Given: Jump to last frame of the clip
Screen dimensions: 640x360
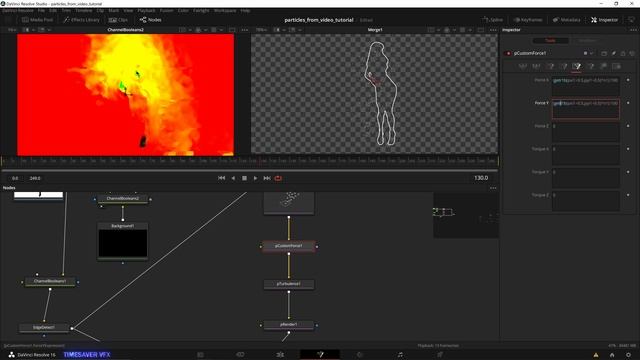Looking at the screenshot, I should click(267, 178).
